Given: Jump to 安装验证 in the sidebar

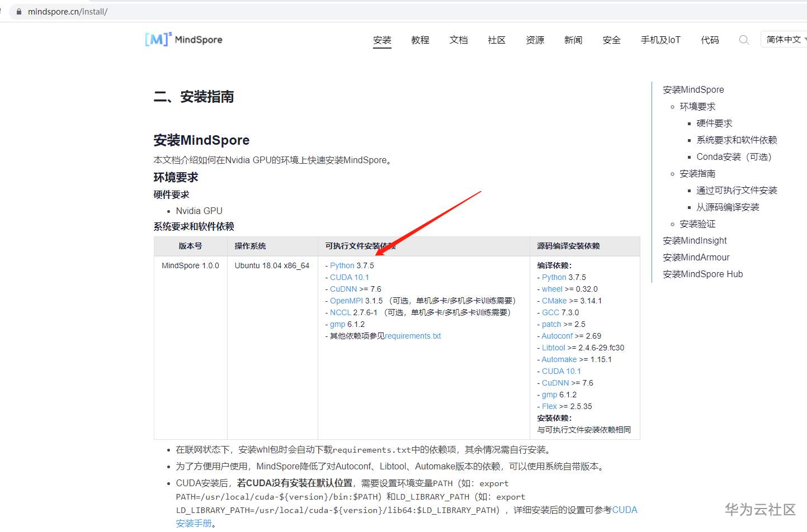Looking at the screenshot, I should (697, 224).
